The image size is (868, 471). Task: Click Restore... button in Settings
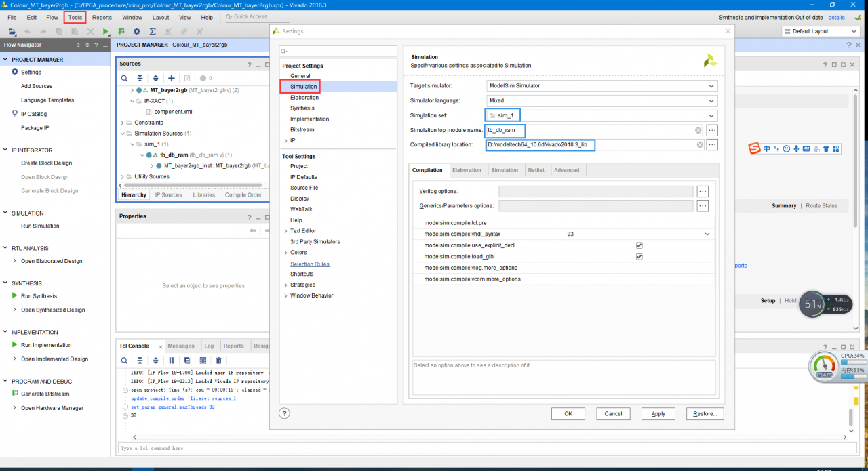(705, 414)
